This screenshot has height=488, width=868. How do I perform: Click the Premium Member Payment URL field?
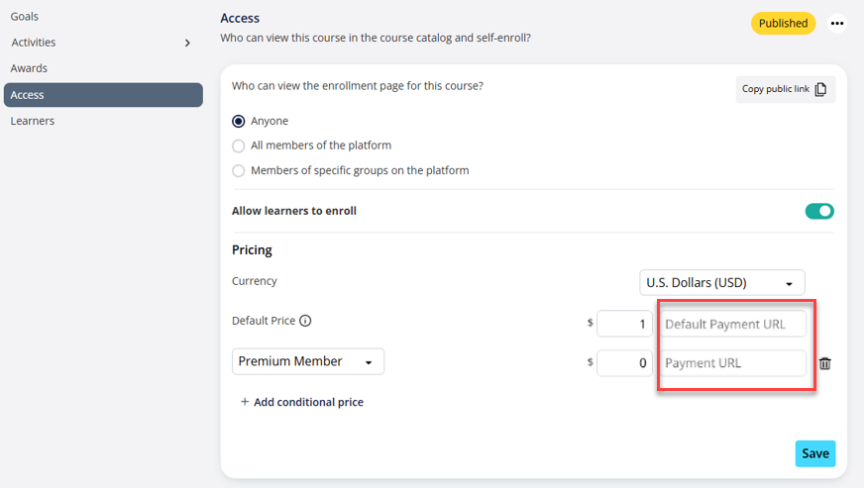733,363
